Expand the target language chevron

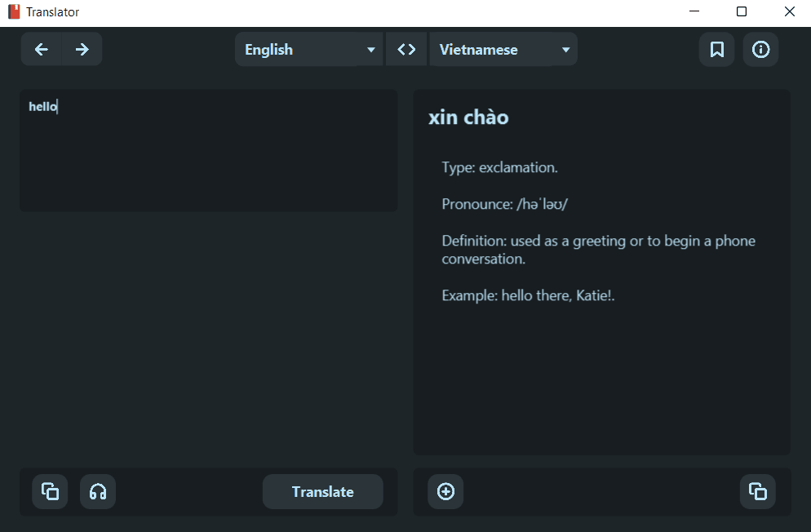coord(565,49)
